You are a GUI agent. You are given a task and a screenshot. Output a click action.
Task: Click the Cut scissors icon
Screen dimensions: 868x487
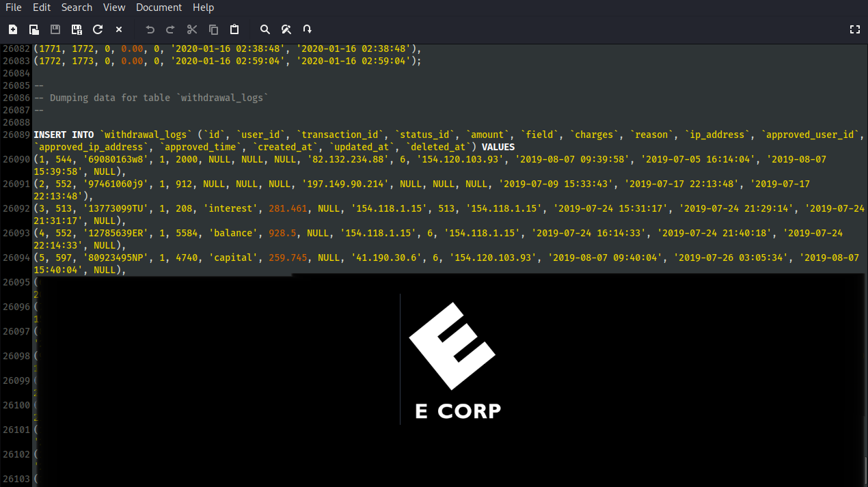pyautogui.click(x=192, y=29)
